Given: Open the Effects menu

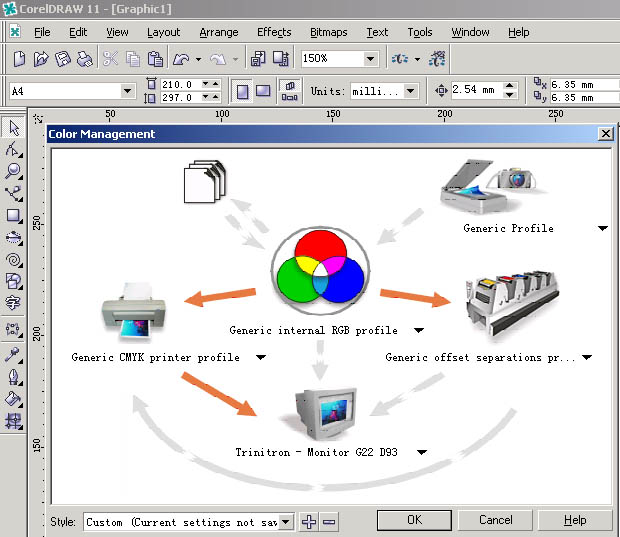Looking at the screenshot, I should pos(274,32).
